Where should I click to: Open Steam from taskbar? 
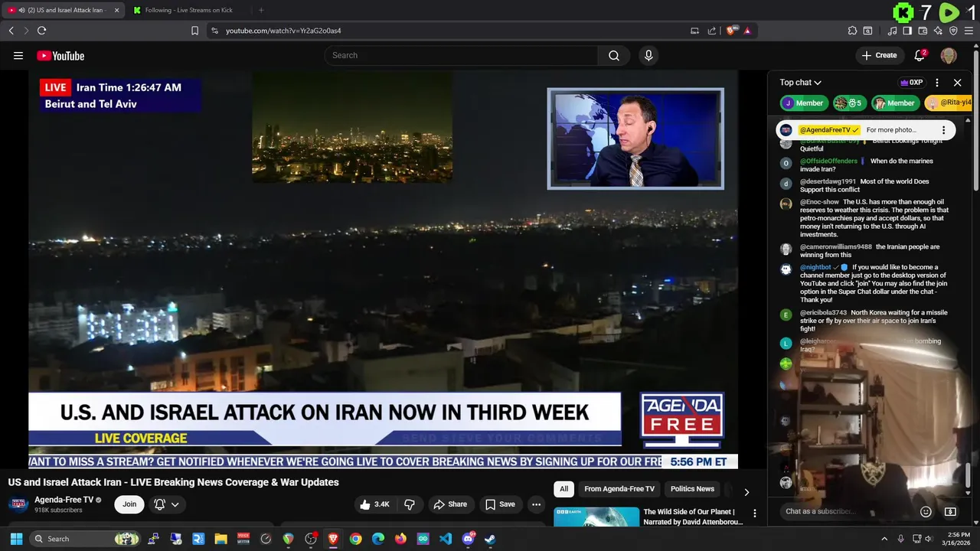coord(490,539)
